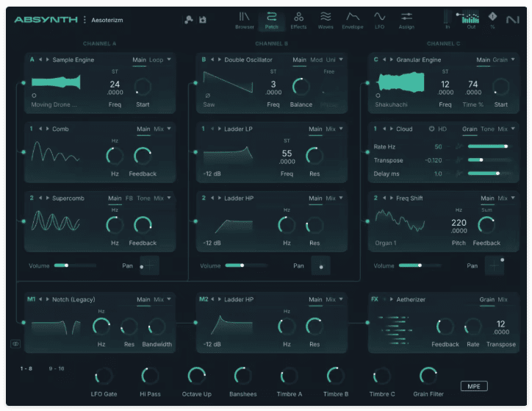
Task: Click the Moving Drone sample waveform
Action: pyautogui.click(x=56, y=82)
